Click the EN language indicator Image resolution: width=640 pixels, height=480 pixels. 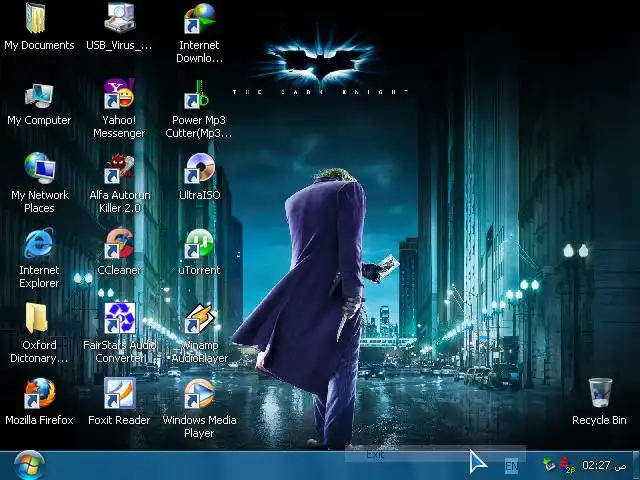[511, 466]
